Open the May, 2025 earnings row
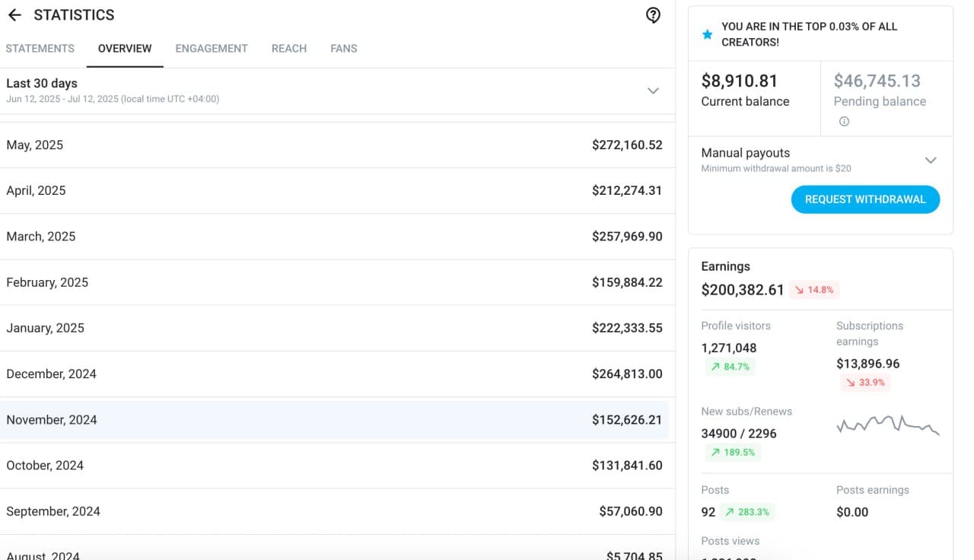This screenshot has height=560, width=974. tap(334, 145)
